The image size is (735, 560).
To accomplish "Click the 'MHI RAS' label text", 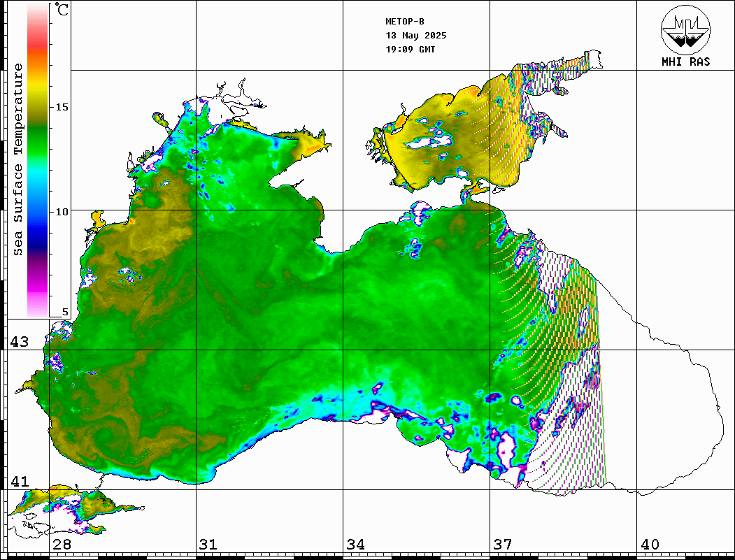I will tap(685, 62).
